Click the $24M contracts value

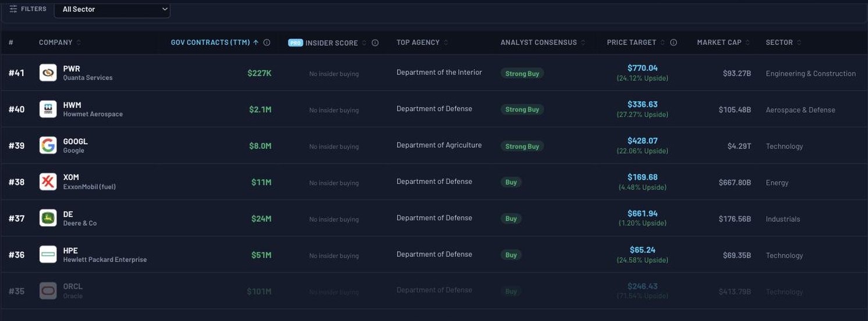click(261, 219)
